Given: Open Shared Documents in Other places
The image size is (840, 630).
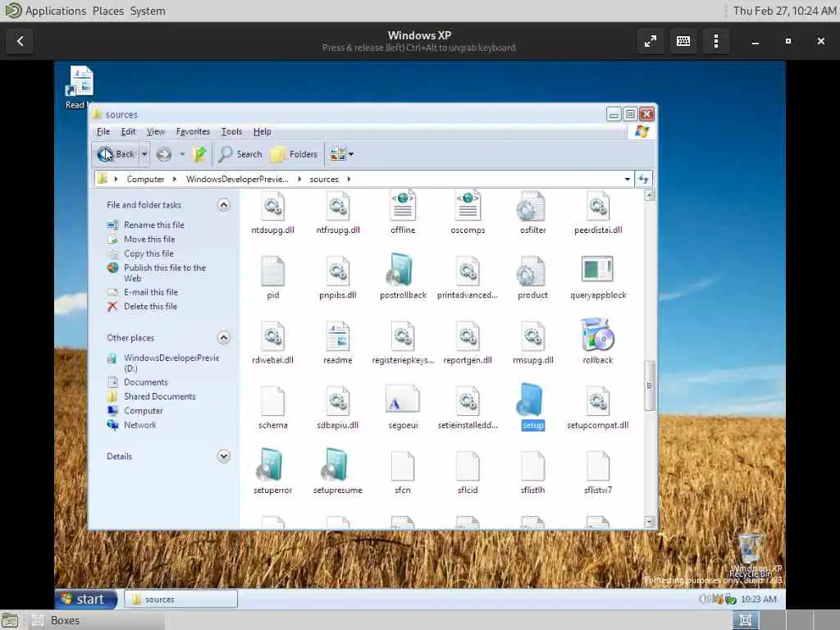Looking at the screenshot, I should (x=160, y=396).
